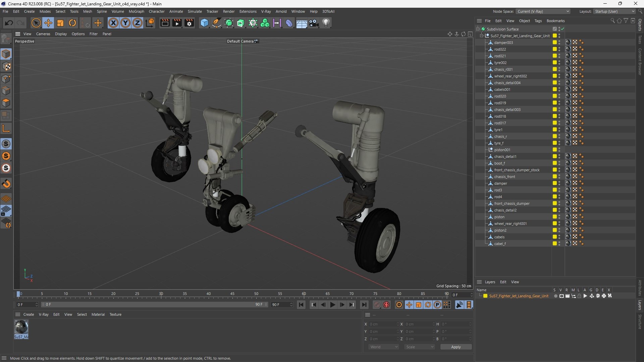Select the Rotate tool
The width and height of the screenshot is (644, 362).
tap(72, 23)
